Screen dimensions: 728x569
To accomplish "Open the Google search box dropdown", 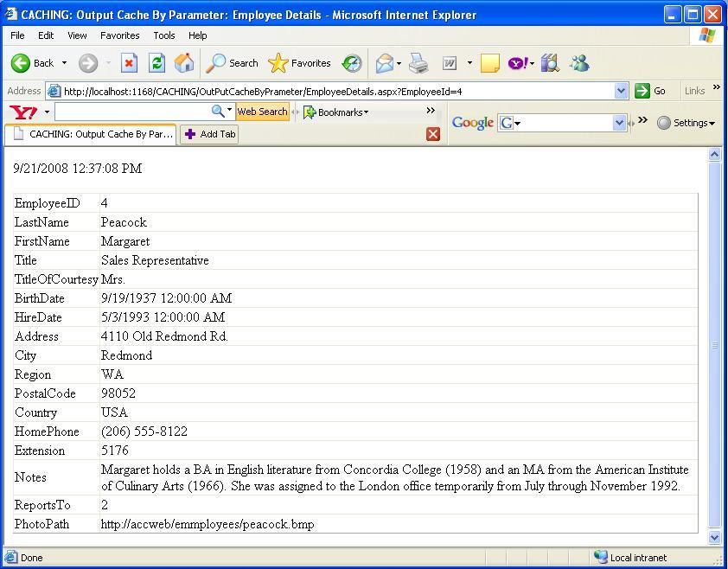I will (619, 123).
